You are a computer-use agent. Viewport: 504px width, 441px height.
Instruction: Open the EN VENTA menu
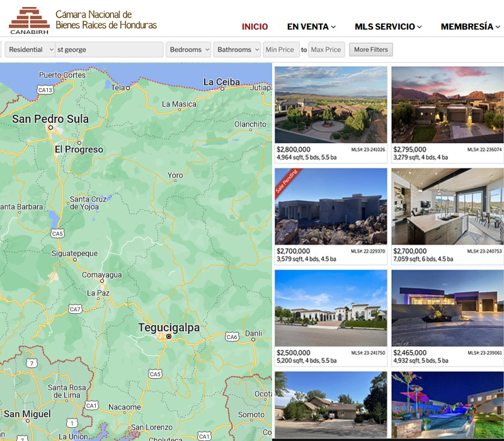pos(311,26)
